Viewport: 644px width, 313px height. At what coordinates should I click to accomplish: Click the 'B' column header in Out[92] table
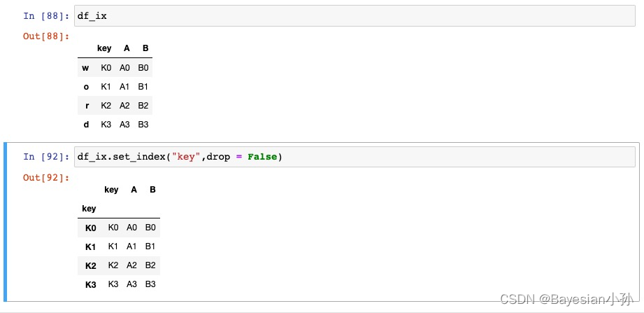pos(153,190)
